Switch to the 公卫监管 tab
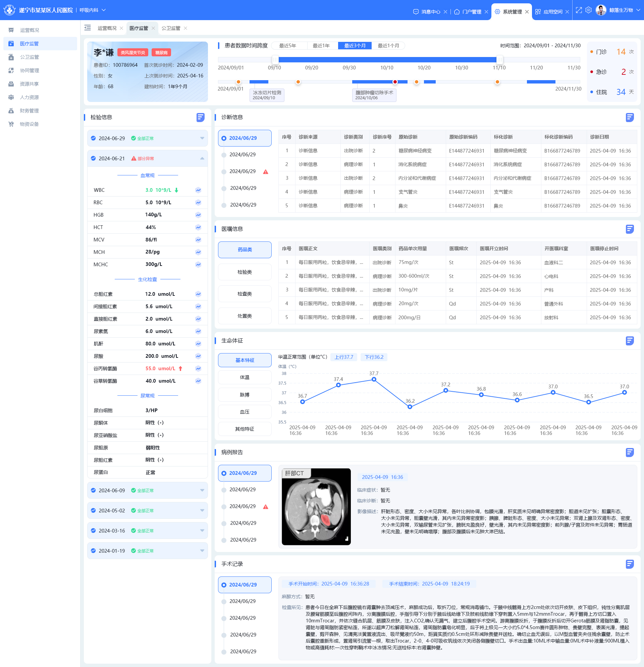The width and height of the screenshot is (644, 667). pyautogui.click(x=171, y=28)
